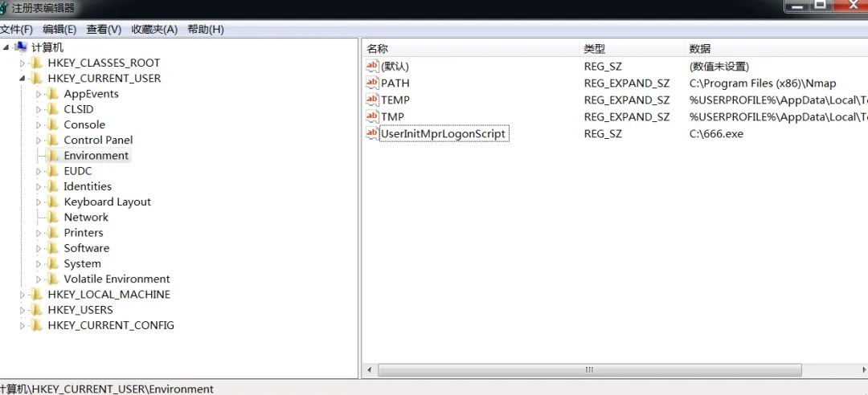Screen dimensions: 868x395
Task: Click the REG_SZ type of UserInitMprLogonScript
Action: pyautogui.click(x=603, y=134)
